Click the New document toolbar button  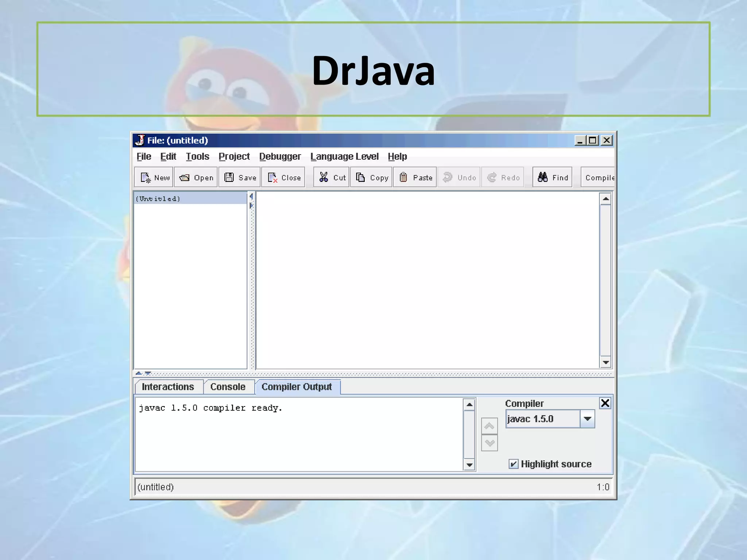(x=154, y=178)
